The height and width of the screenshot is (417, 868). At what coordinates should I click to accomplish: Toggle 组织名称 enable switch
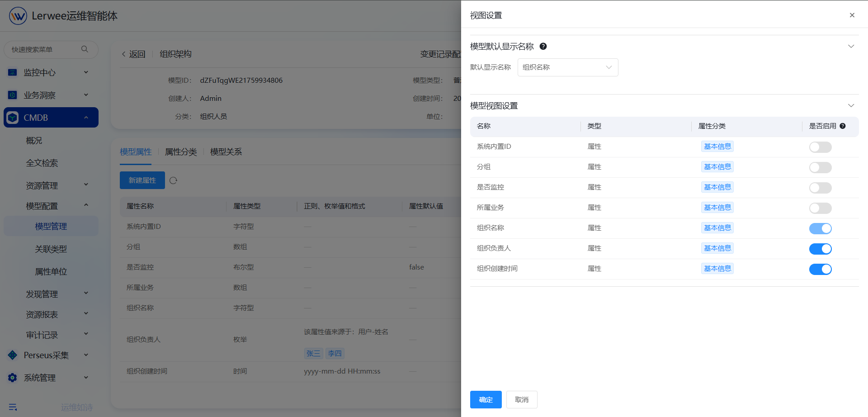pyautogui.click(x=821, y=228)
